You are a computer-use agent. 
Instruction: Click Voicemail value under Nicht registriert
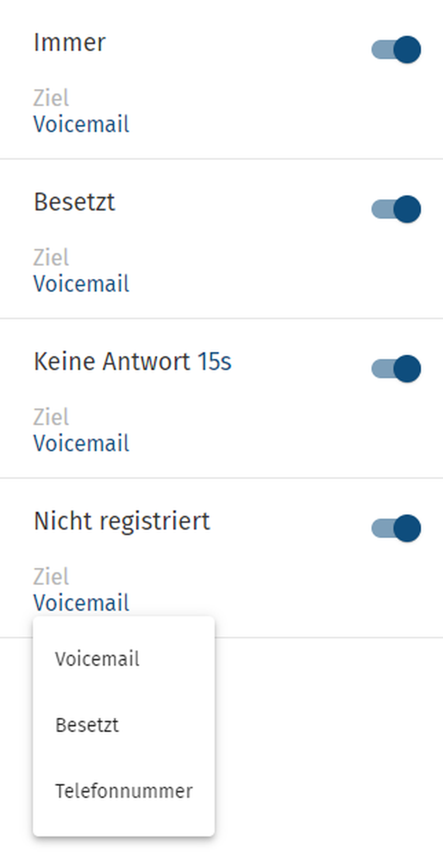81,602
